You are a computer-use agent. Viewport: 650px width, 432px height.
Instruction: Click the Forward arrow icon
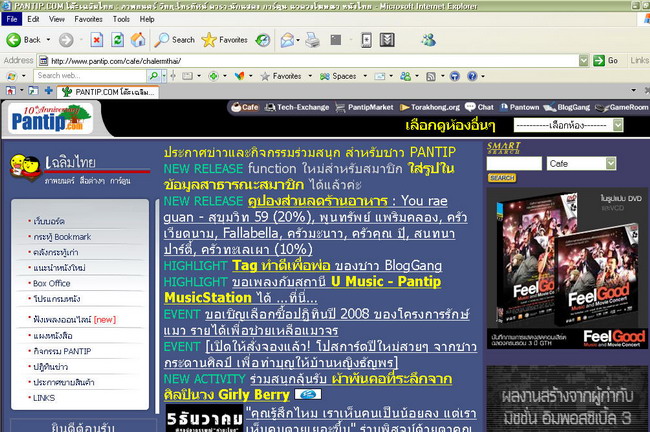[66, 40]
